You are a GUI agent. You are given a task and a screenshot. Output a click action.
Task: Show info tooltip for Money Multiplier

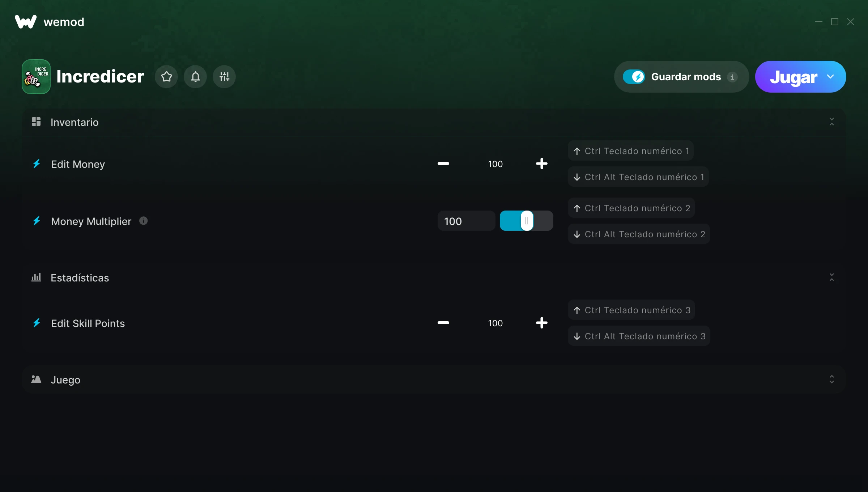[144, 221]
